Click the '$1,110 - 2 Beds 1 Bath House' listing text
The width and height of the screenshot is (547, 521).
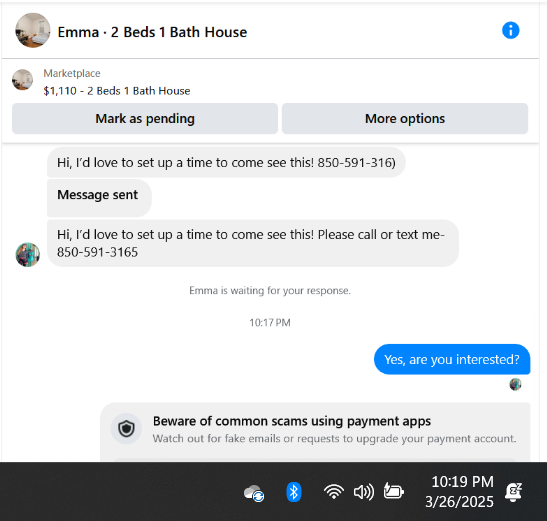117,91
